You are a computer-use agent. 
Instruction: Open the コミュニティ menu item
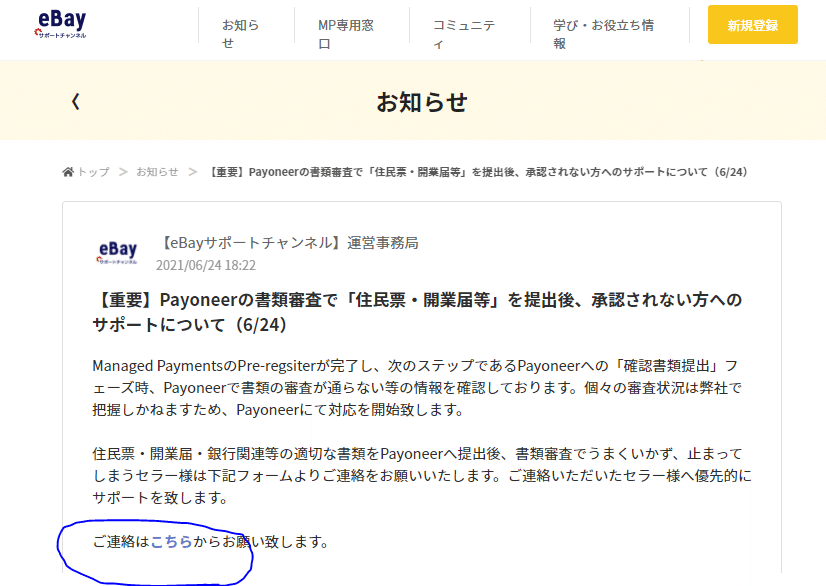tap(464, 34)
